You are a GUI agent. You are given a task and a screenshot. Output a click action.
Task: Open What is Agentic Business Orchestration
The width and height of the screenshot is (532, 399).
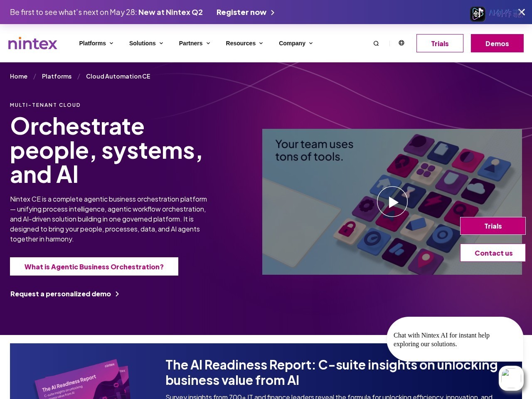[94, 266]
